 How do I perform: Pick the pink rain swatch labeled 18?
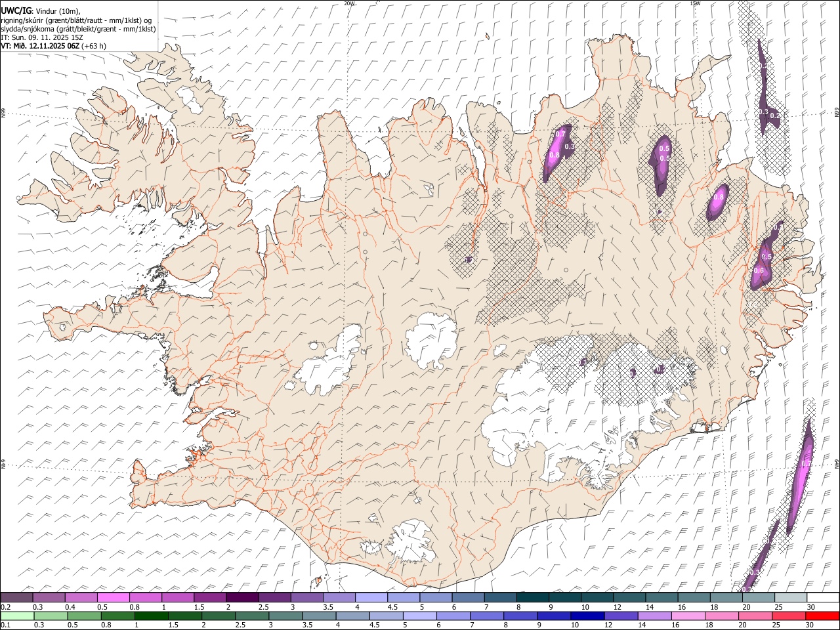[x=721, y=616]
